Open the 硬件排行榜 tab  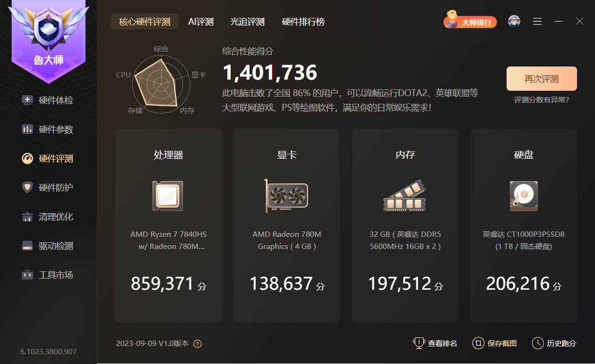[303, 22]
